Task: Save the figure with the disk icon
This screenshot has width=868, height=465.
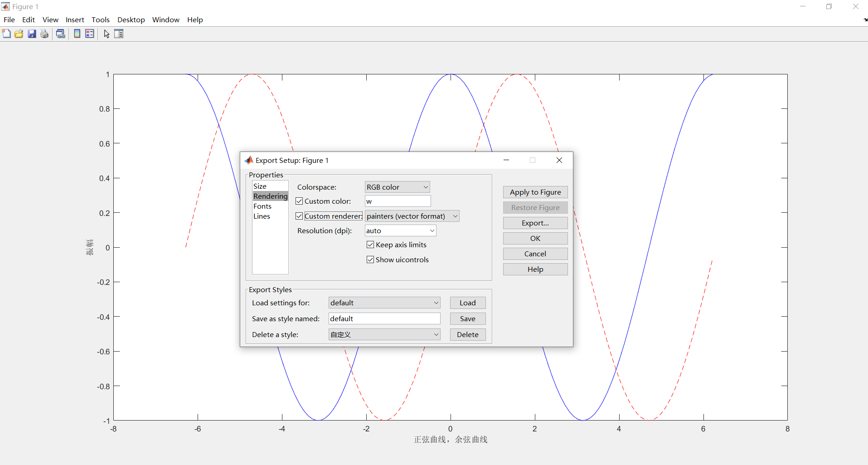Action: tap(31, 34)
